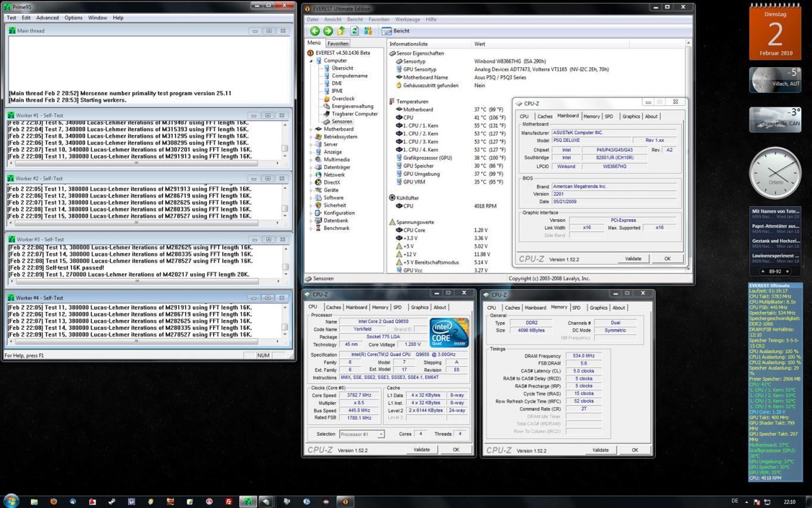
Task: Expand the DirectX tree node
Action: pos(311,182)
